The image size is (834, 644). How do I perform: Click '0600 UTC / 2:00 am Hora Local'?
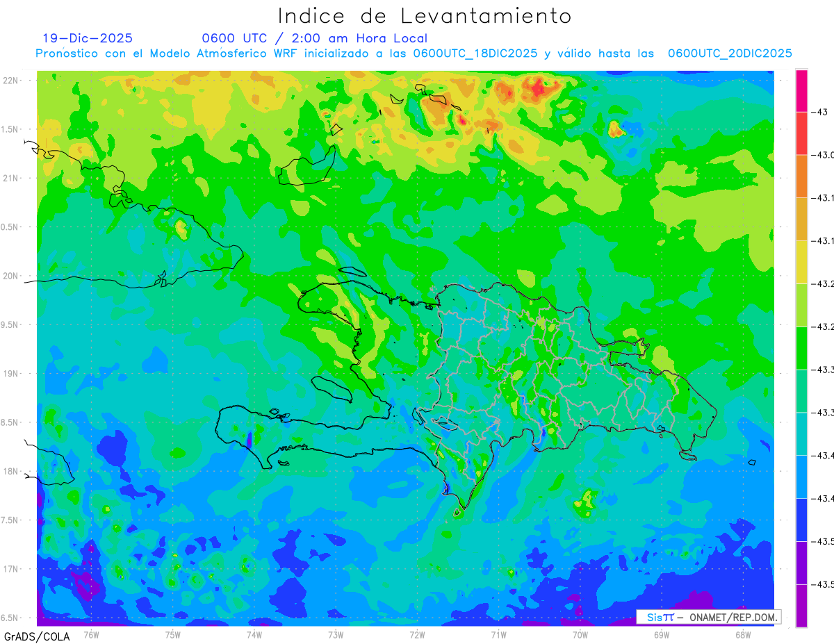pyautogui.click(x=315, y=39)
